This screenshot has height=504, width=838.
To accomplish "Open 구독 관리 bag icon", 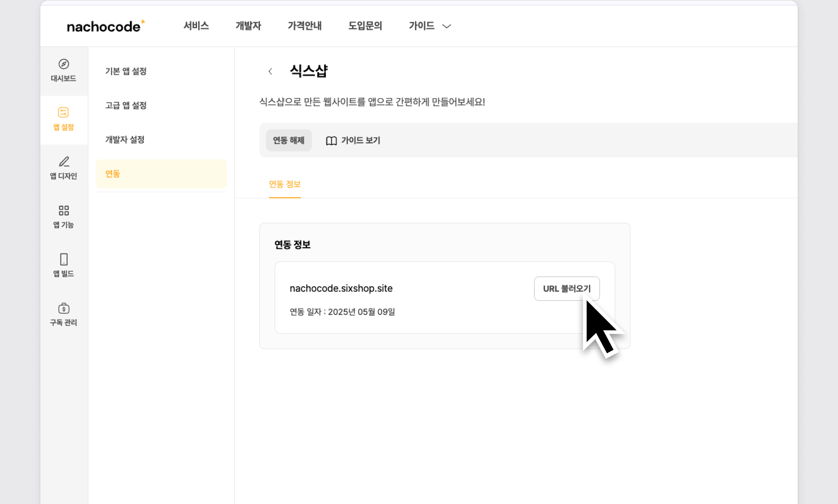I will tap(64, 308).
